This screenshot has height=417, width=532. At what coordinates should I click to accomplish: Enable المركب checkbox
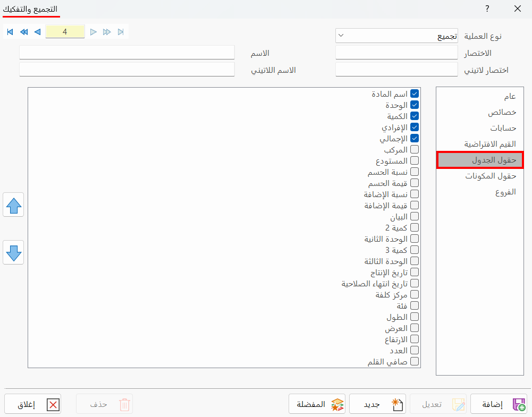point(414,149)
